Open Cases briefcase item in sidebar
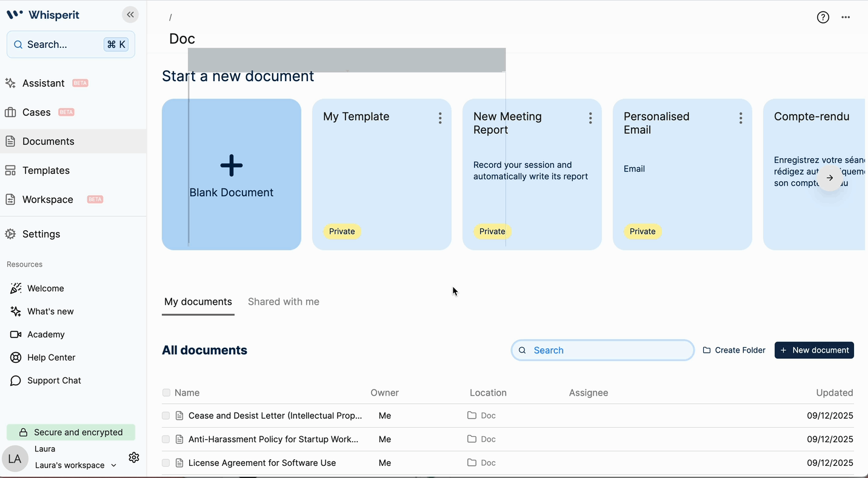Image resolution: width=868 pixels, height=478 pixels. 36,112
